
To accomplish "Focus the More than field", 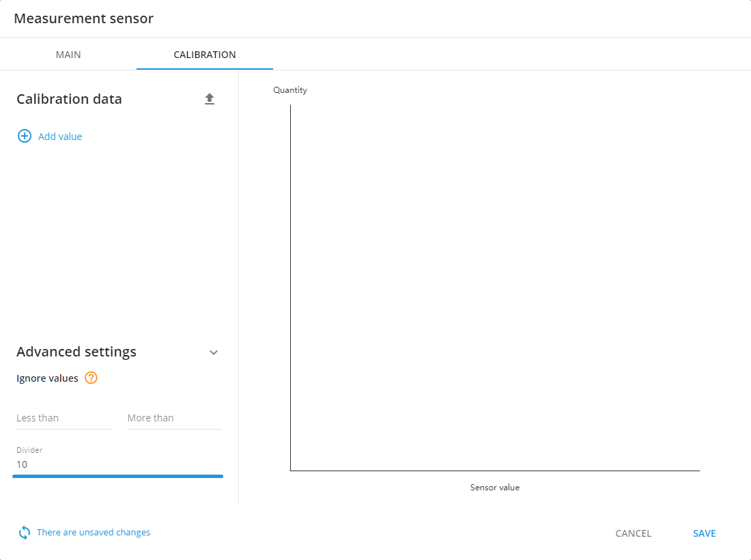I will pyautogui.click(x=174, y=418).
